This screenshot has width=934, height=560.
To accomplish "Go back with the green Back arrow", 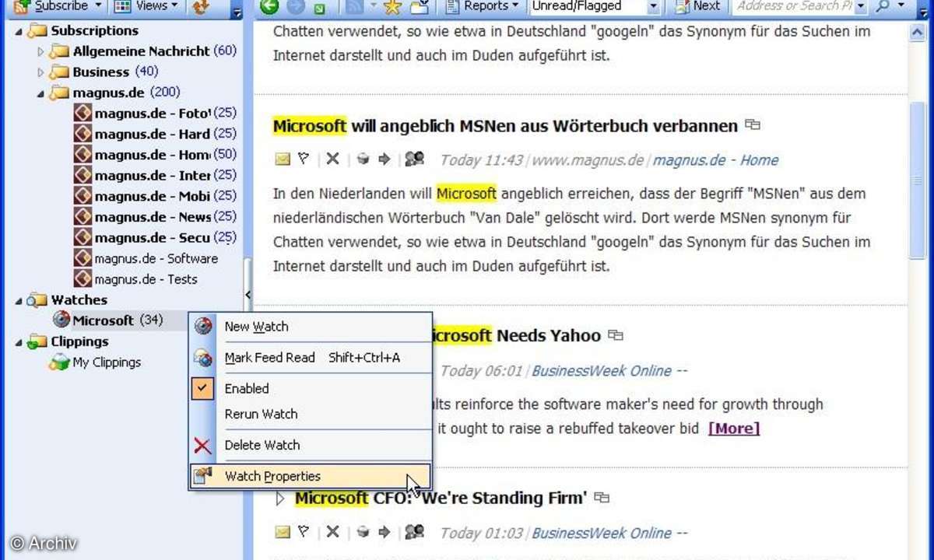I will 269,6.
